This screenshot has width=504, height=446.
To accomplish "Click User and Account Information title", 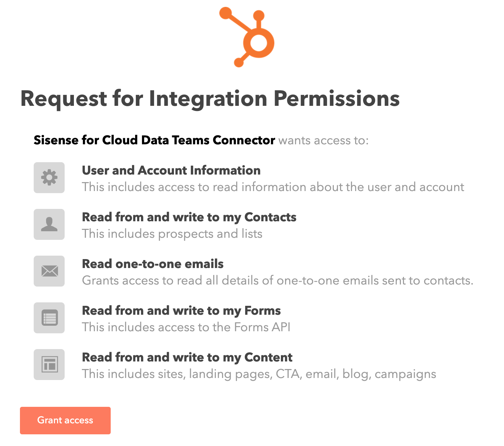I will pyautogui.click(x=171, y=170).
